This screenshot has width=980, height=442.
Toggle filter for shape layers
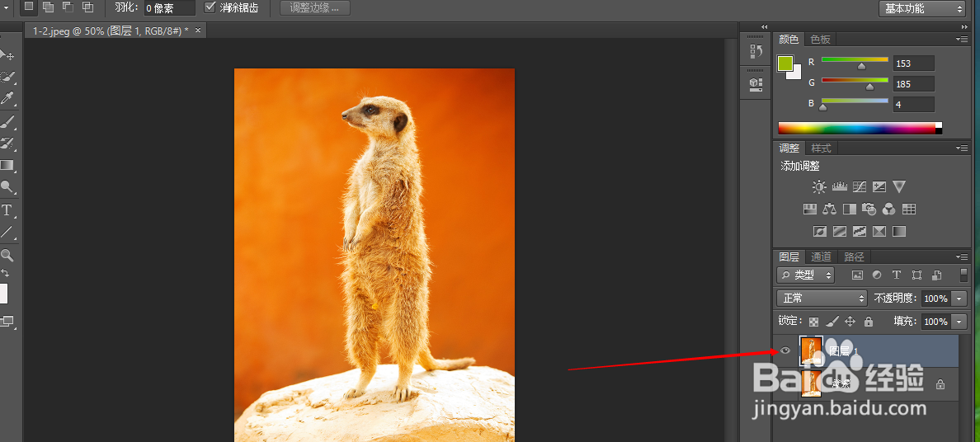(x=916, y=275)
